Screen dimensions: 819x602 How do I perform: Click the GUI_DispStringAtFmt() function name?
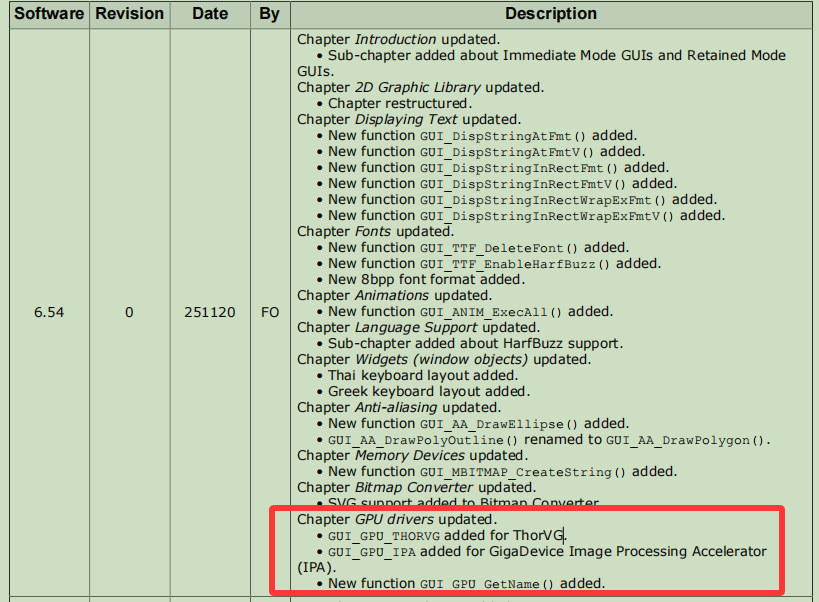coord(503,136)
